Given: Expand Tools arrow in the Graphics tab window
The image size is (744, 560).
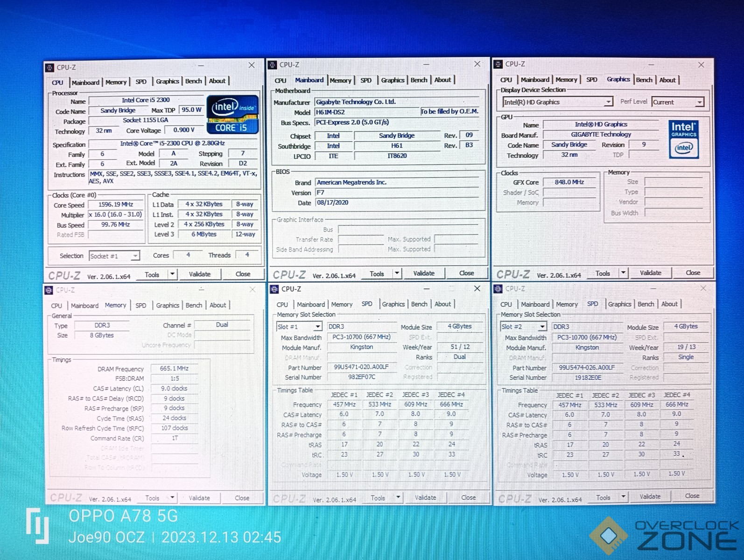Looking at the screenshot, I should pos(623,273).
